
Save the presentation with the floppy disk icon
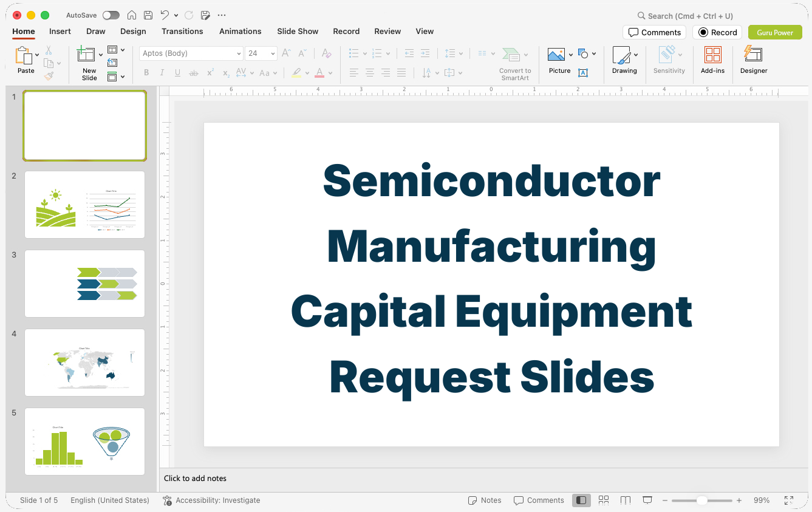tap(148, 15)
